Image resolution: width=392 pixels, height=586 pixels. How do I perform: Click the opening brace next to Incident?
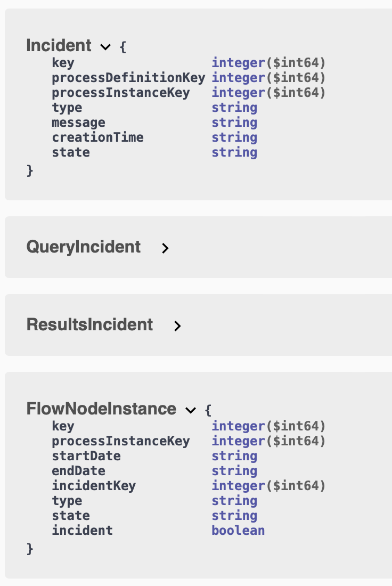point(123,46)
